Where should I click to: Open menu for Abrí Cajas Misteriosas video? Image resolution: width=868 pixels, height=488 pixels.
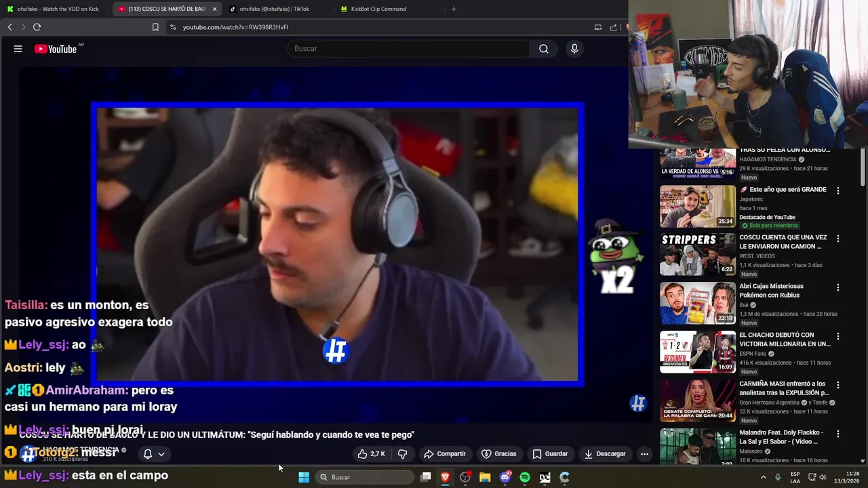(x=838, y=287)
